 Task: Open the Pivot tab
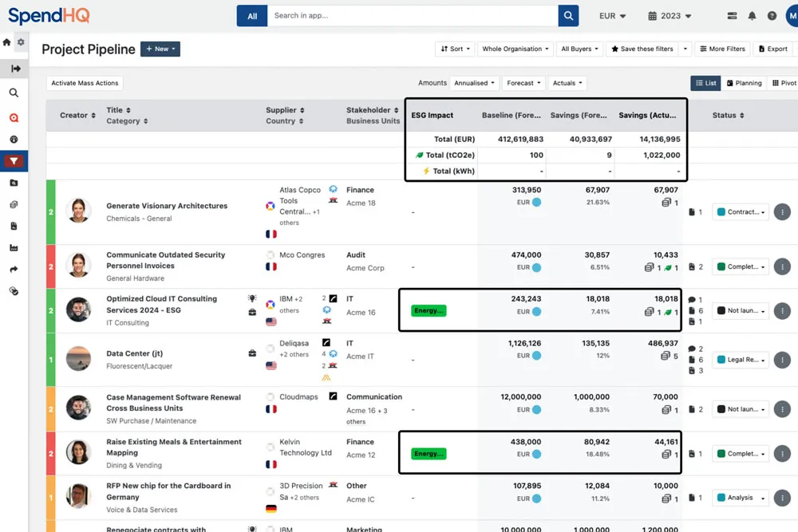pyautogui.click(x=783, y=83)
